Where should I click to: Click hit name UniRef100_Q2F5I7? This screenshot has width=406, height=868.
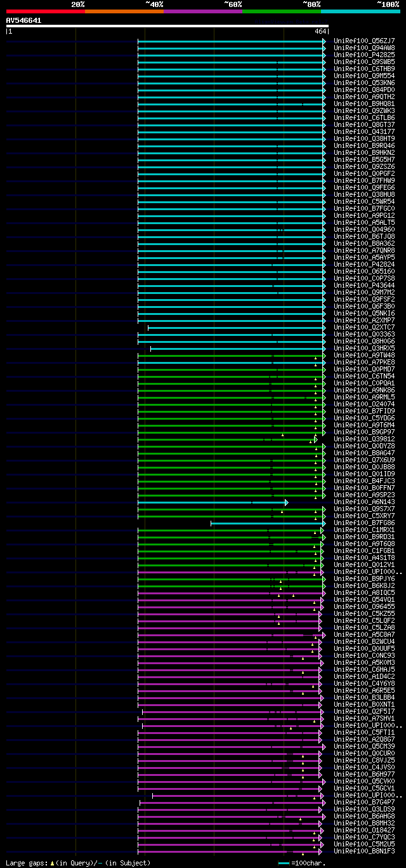coord(364,711)
